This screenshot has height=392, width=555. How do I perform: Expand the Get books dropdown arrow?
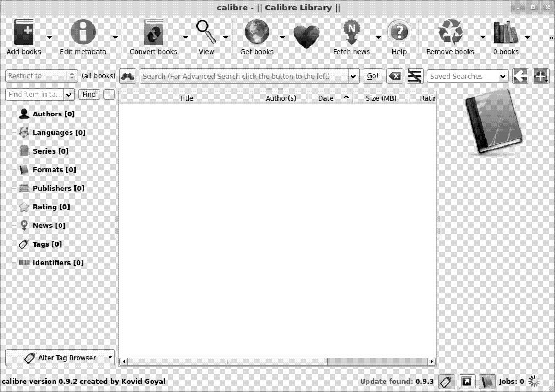coord(282,37)
